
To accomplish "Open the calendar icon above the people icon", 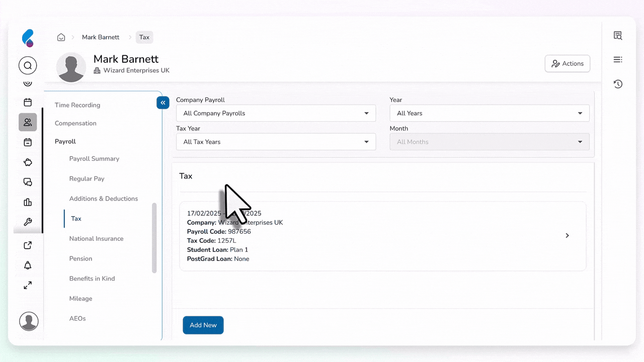I will [x=28, y=102].
